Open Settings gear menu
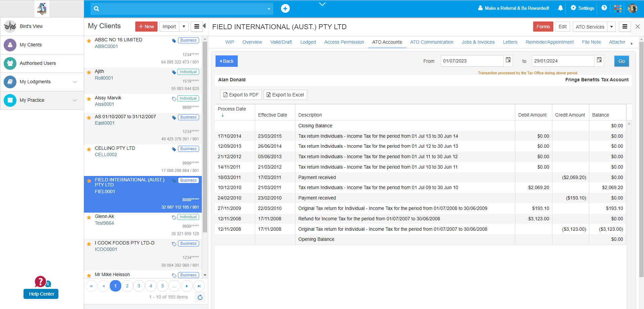The image size is (644, 309). pos(582,8)
